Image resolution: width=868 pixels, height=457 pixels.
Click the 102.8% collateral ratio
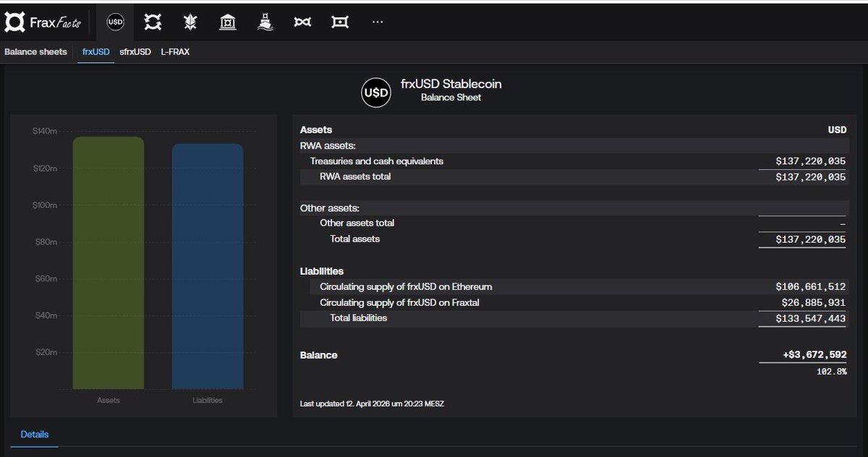pos(831,371)
